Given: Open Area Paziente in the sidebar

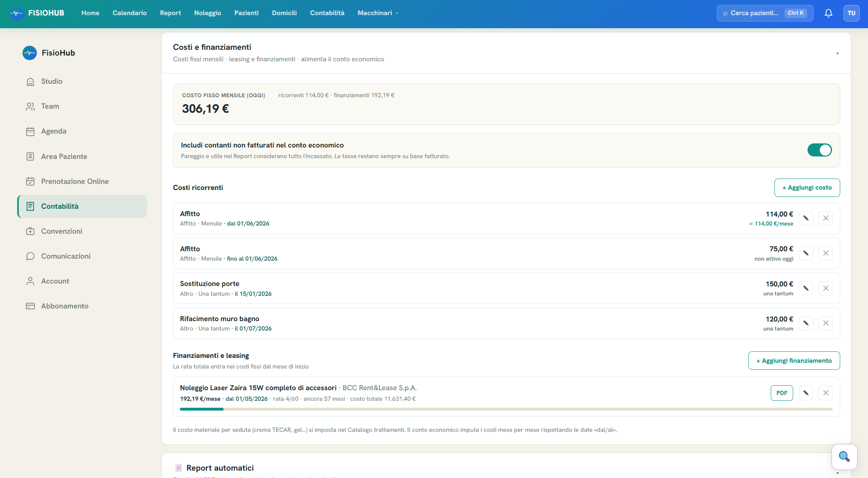Looking at the screenshot, I should tap(82, 156).
